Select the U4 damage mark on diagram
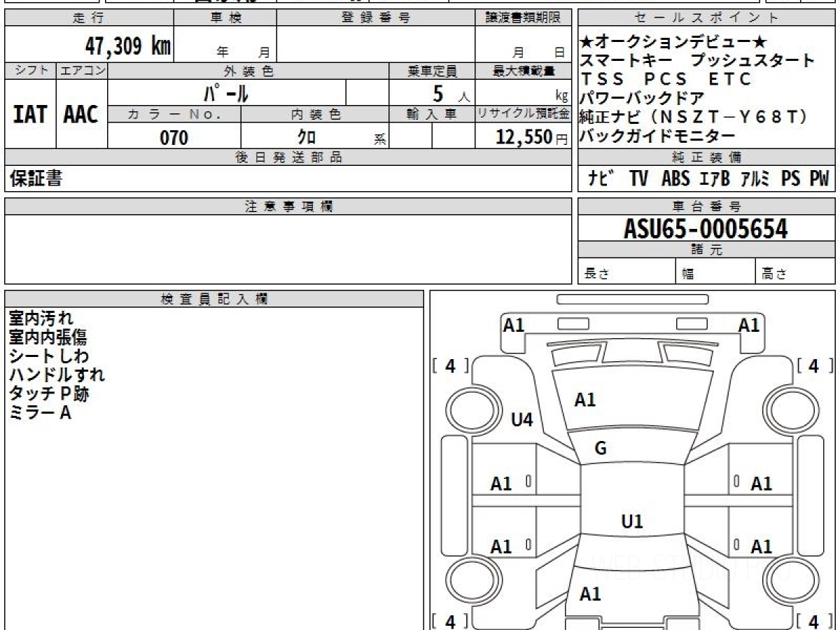The width and height of the screenshot is (840, 630). 522,420
